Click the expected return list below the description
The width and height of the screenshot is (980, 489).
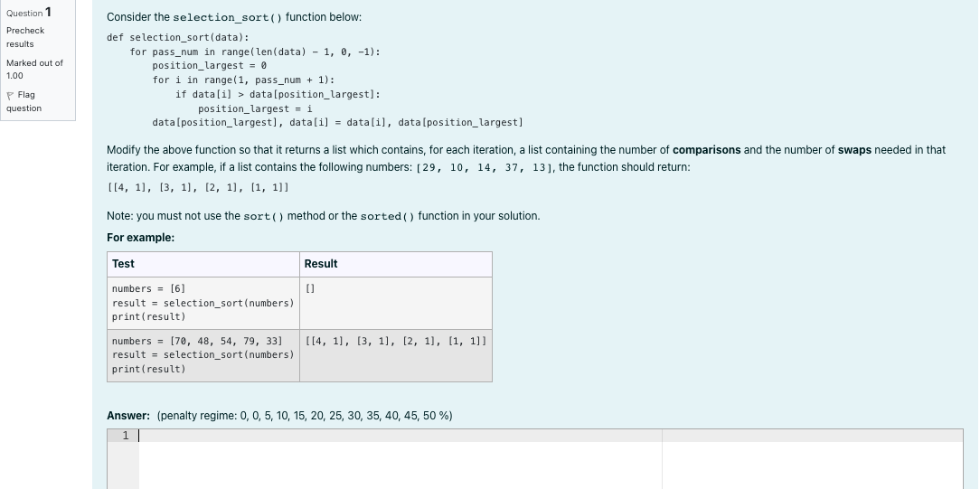tap(198, 187)
